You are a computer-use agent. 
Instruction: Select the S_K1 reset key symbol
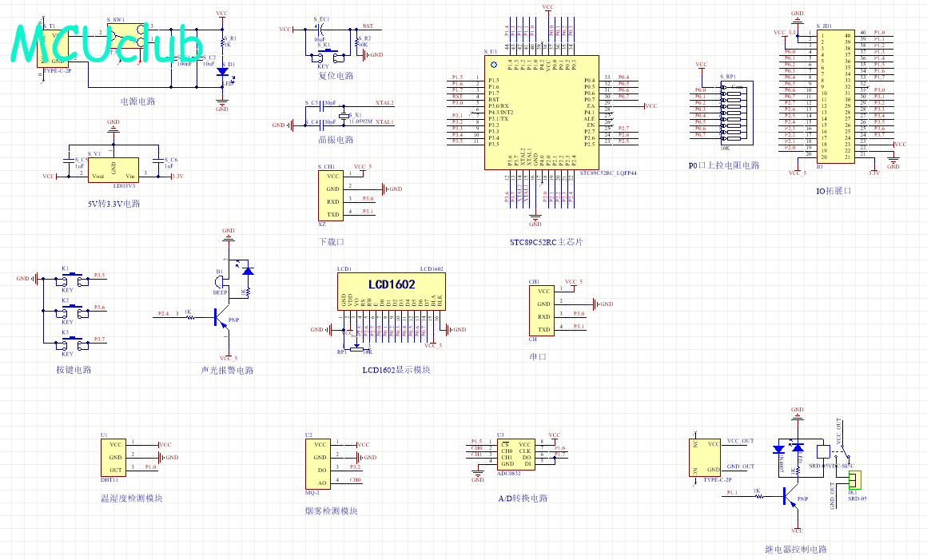pyautogui.click(x=328, y=55)
